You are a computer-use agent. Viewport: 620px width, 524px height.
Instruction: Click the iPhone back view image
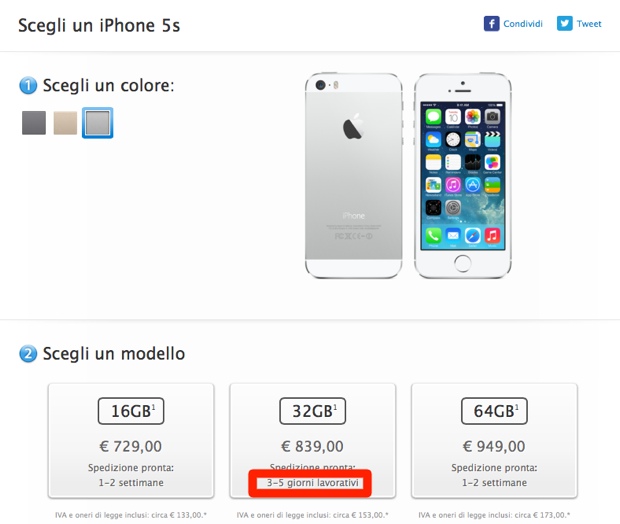pos(354,175)
